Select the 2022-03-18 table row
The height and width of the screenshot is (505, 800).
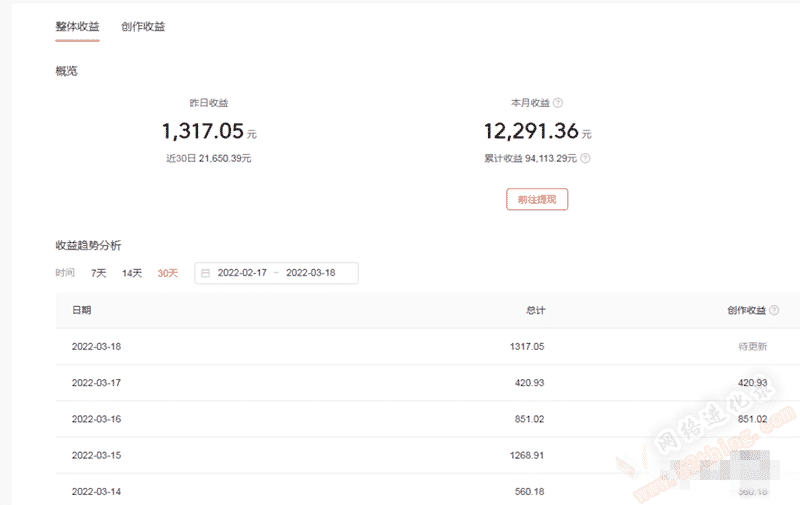click(x=428, y=346)
